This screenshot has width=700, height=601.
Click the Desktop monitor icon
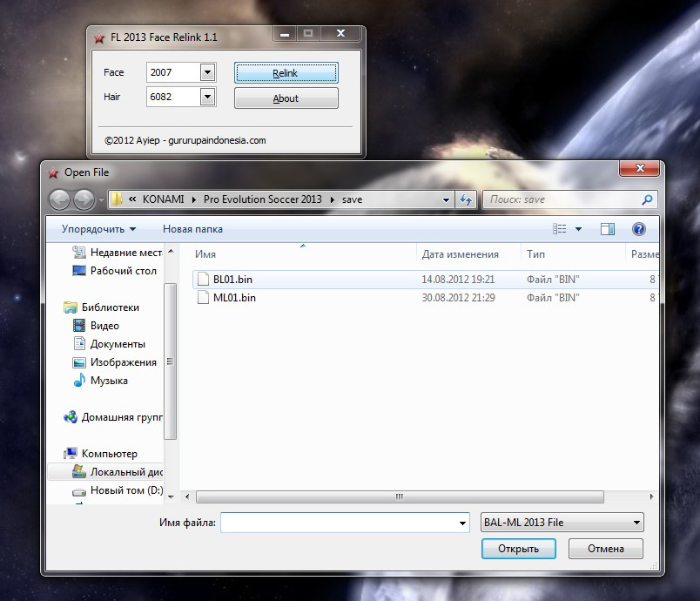[79, 271]
